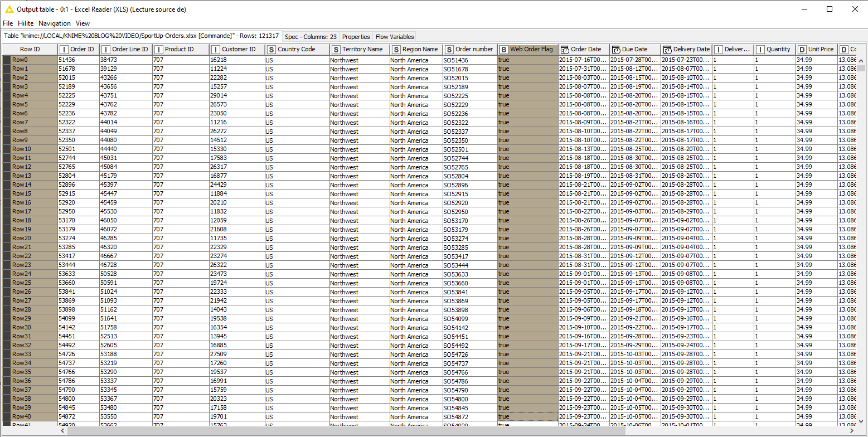Click the vertical scrollbar thumb

point(862,68)
